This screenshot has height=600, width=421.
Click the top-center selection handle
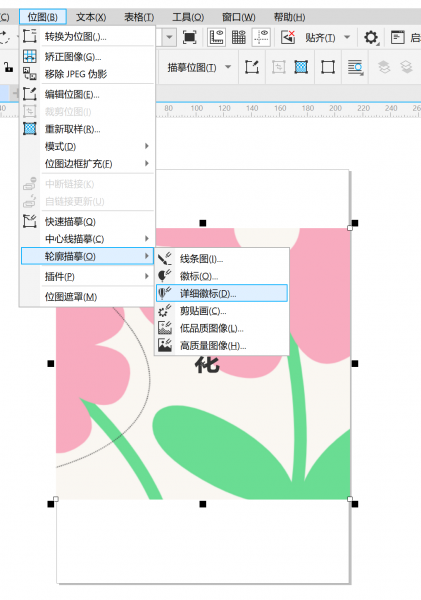point(203,223)
